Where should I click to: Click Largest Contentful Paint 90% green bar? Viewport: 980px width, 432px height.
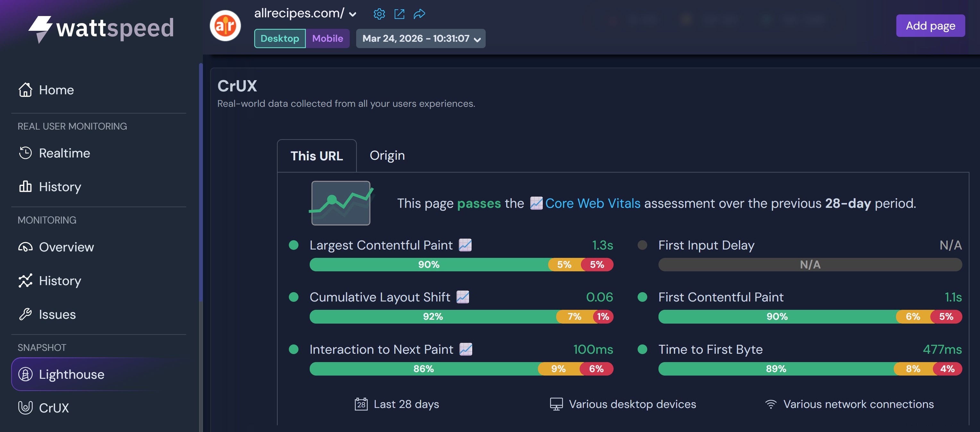[x=429, y=265]
